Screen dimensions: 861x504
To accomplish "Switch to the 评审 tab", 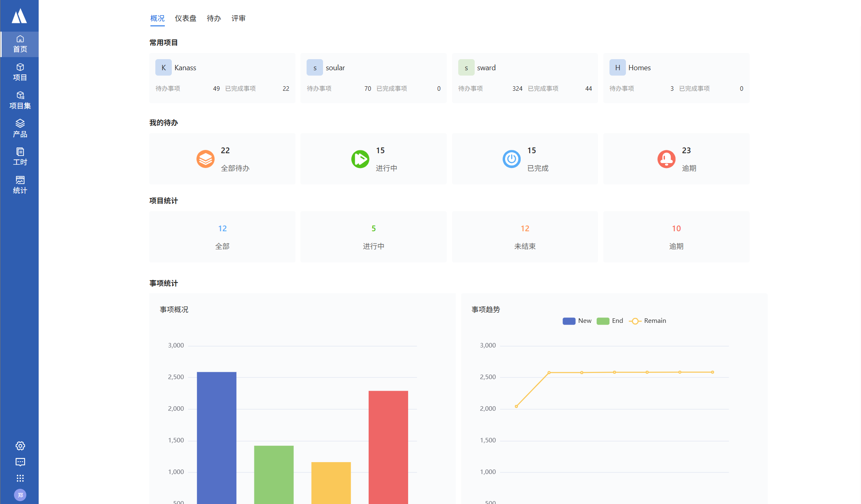I will (238, 18).
